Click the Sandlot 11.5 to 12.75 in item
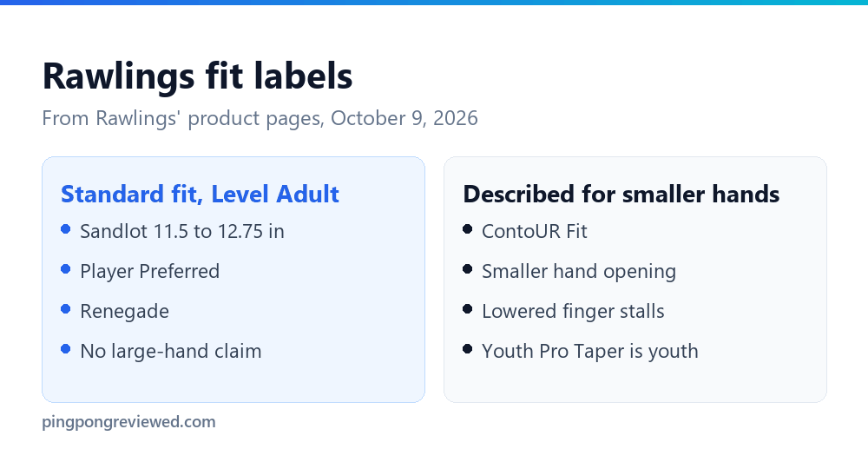The image size is (868, 449). 182,231
